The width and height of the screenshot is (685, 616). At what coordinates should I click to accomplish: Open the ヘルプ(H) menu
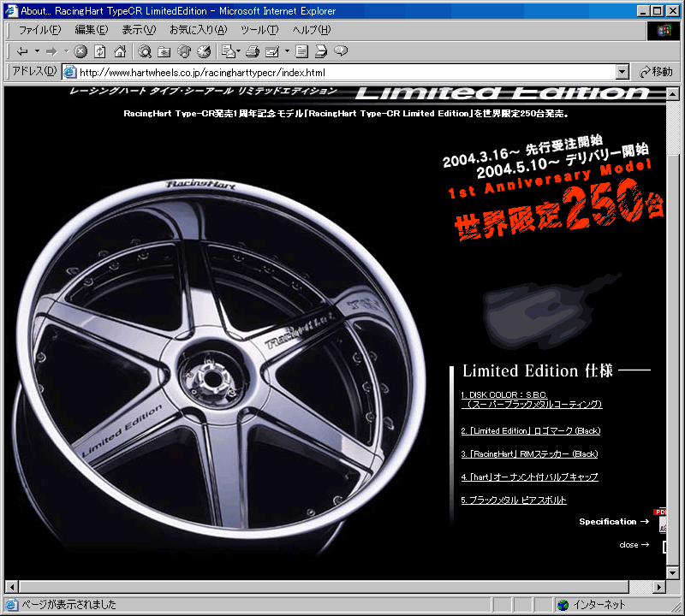pyautogui.click(x=312, y=30)
